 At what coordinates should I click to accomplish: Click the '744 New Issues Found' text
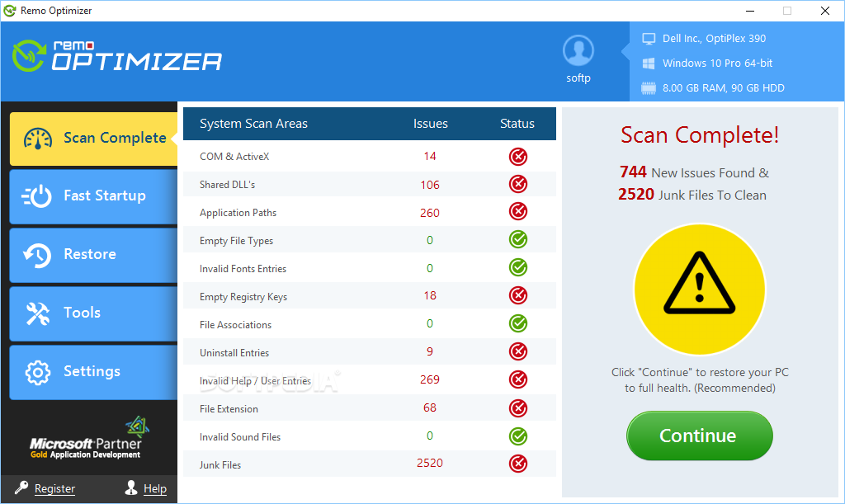click(x=694, y=172)
